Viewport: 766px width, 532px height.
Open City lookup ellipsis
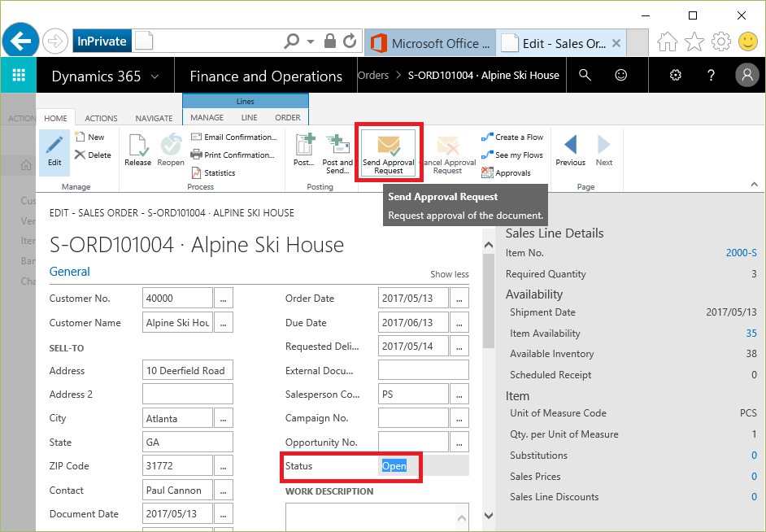pos(224,419)
